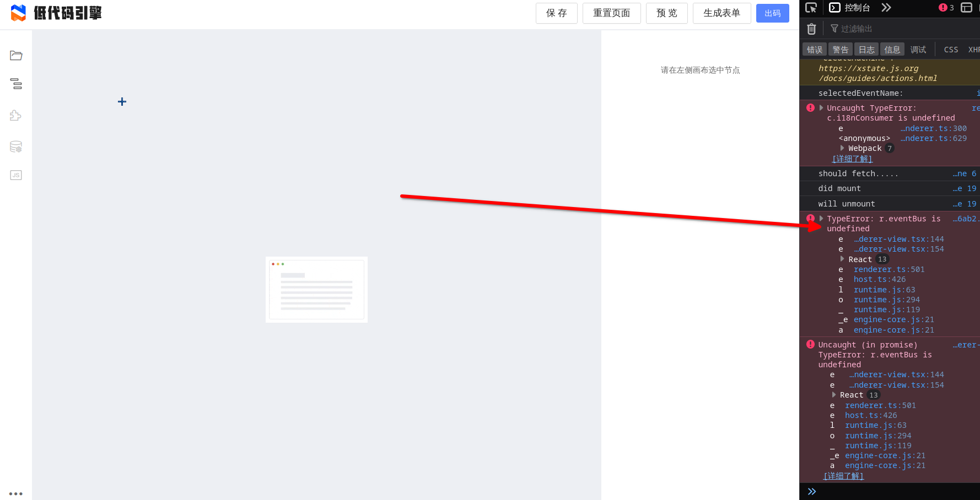Expand the TypeError r.eventBus error details

(x=821, y=218)
